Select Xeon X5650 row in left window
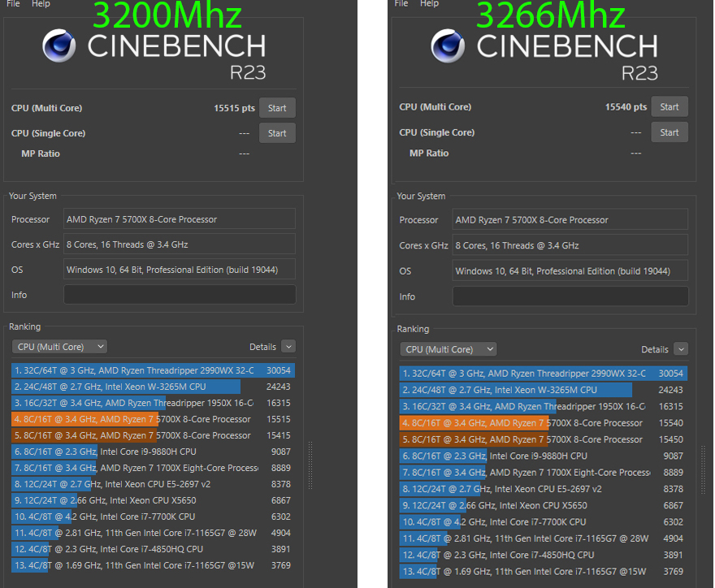This screenshot has height=588, width=715. pyautogui.click(x=154, y=500)
